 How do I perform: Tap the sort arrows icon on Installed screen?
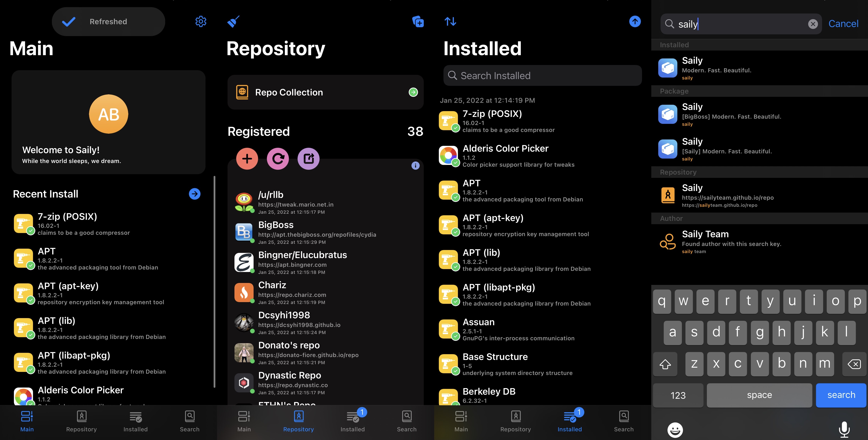(450, 22)
